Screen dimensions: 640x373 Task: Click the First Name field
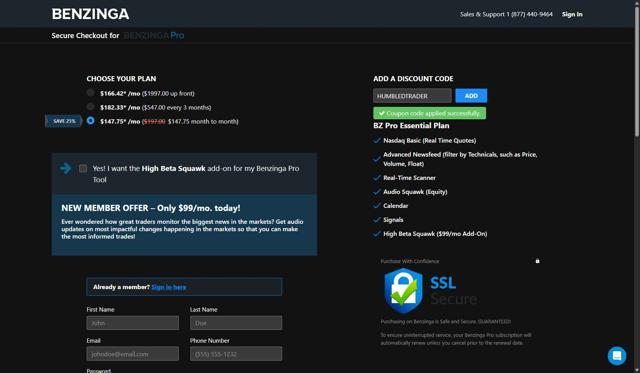[133, 323]
